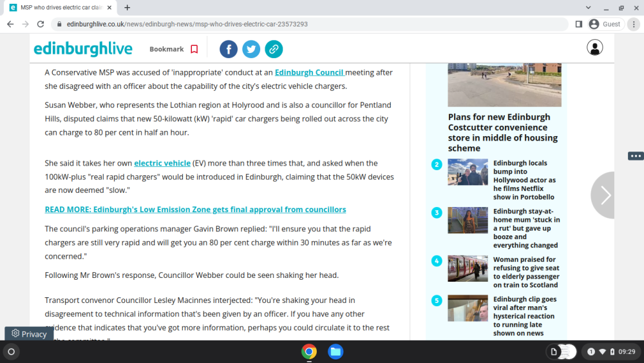Click Costcutter housing scheme image

[504, 84]
